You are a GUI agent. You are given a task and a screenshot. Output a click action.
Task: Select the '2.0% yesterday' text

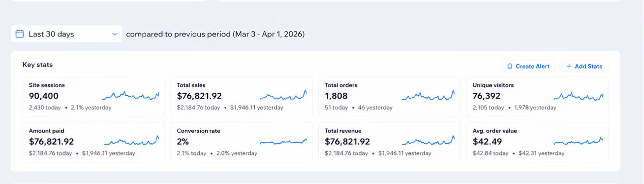(237, 153)
